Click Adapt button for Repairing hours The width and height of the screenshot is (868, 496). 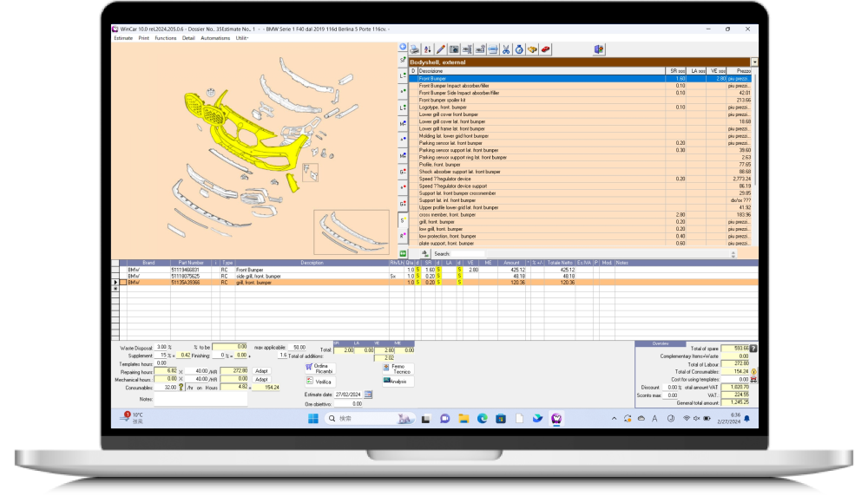[x=261, y=370]
